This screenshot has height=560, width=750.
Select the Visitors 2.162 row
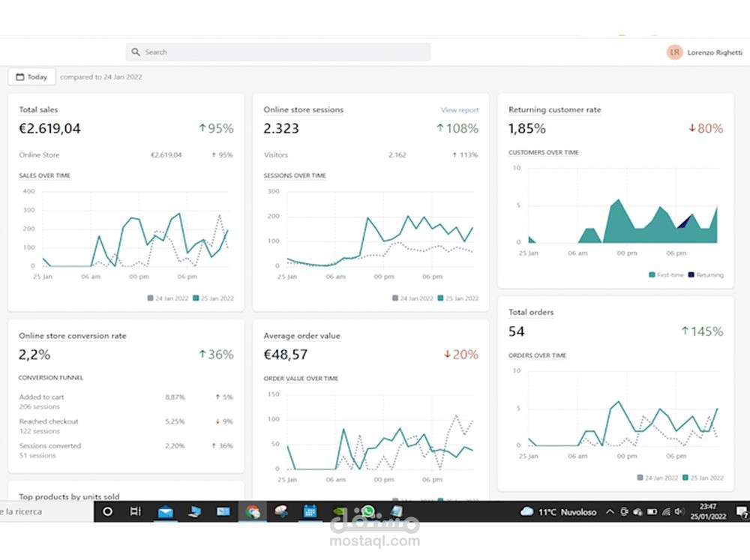click(370, 155)
